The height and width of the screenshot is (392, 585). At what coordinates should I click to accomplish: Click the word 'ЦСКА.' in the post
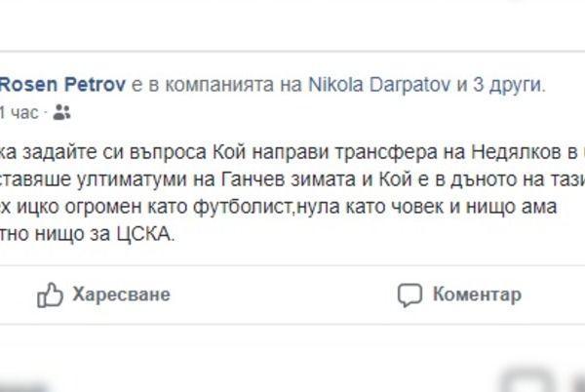146,234
